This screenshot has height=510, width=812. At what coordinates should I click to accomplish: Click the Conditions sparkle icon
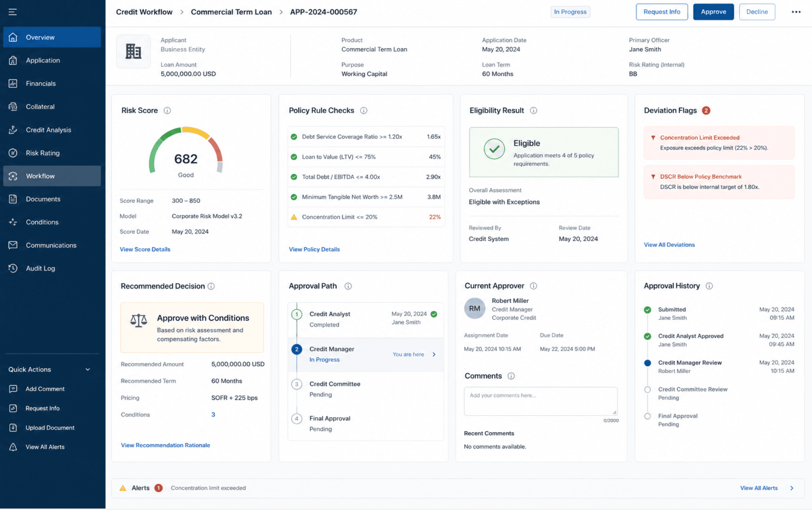tap(13, 222)
